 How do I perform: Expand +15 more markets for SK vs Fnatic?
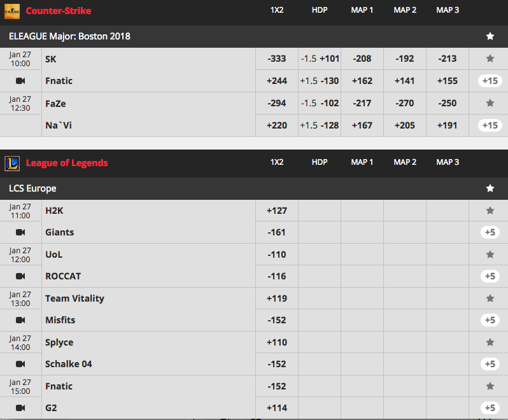click(x=490, y=81)
